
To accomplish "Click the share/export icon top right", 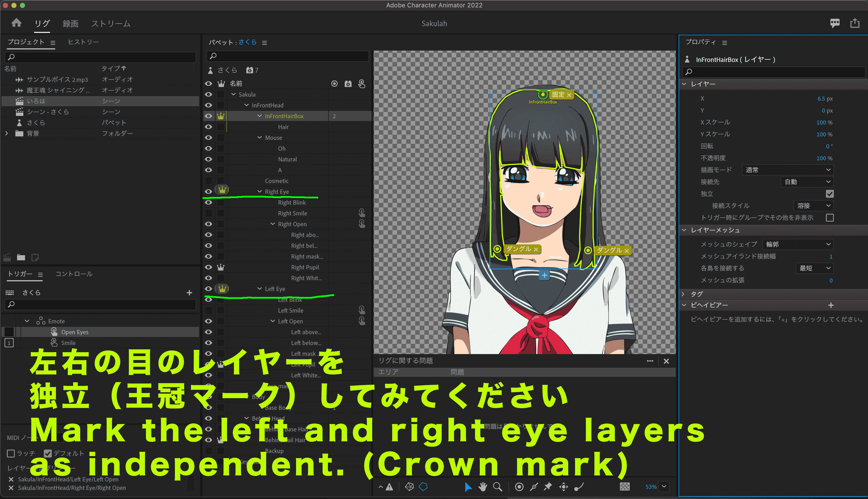I will 855,23.
